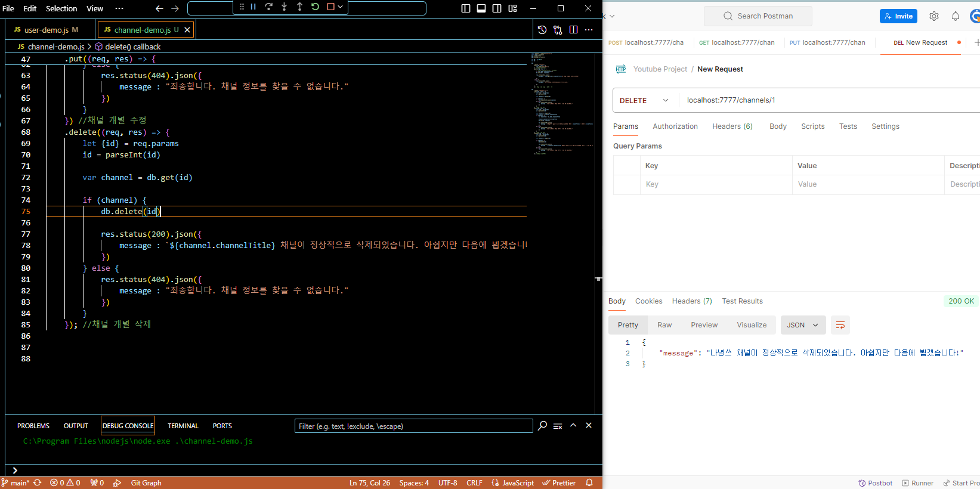Open the JSON response format dropdown
The image size is (980, 489).
(803, 325)
